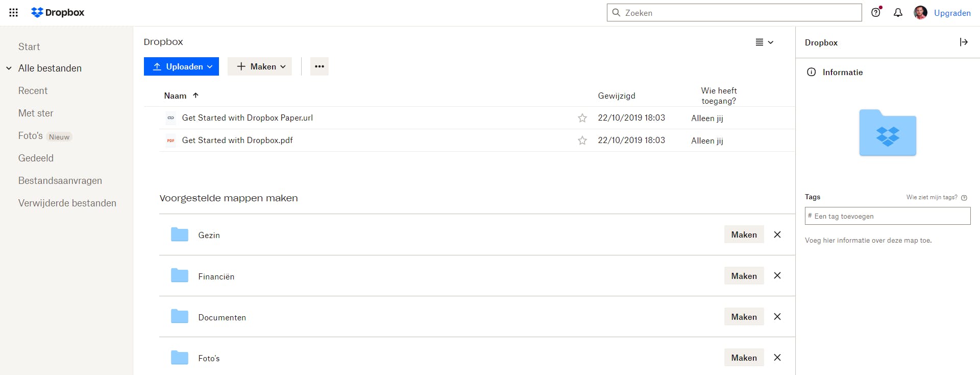980x375 pixels.
Task: Click the more options ellipsis button
Action: click(320, 66)
